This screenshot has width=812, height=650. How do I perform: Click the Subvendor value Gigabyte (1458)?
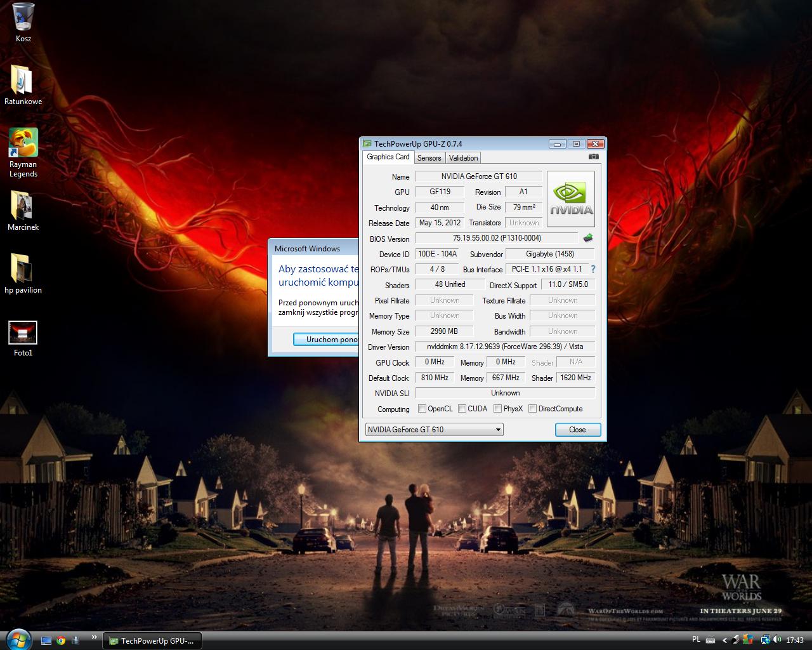551,254
